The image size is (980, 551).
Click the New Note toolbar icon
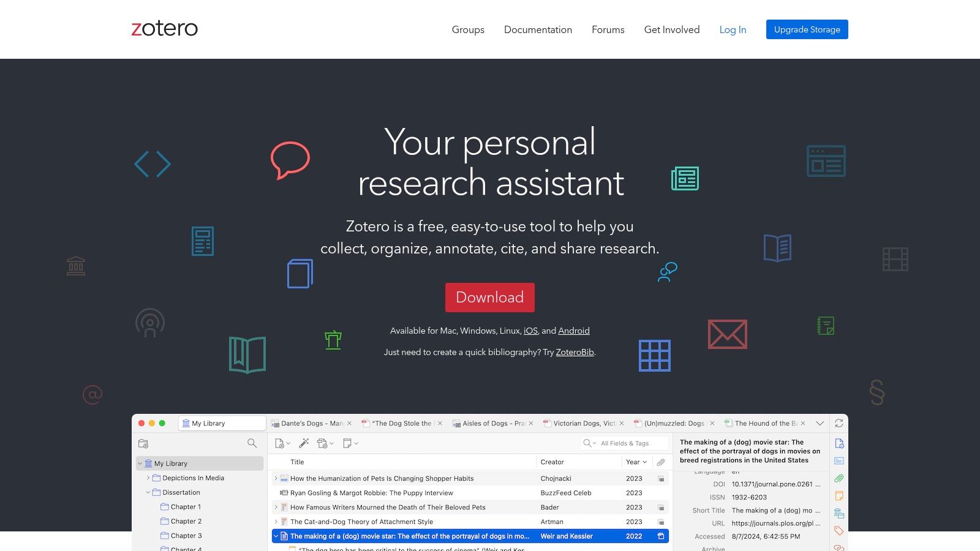click(x=347, y=443)
